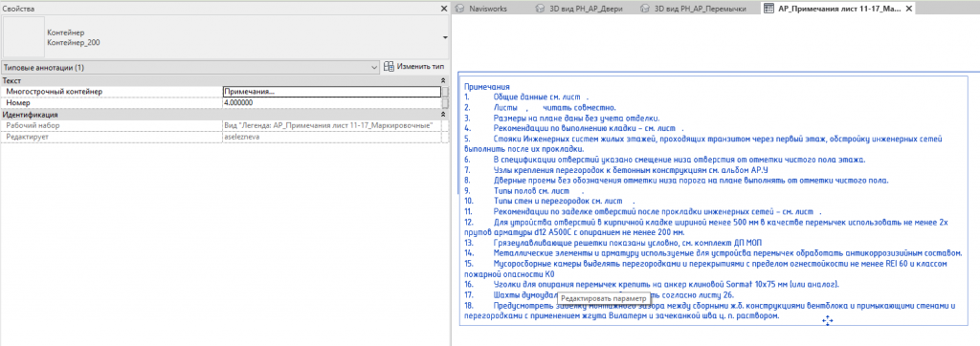Click the Примечания... multiline container field
Image resolution: width=980 pixels, height=346 pixels.
coord(332,92)
